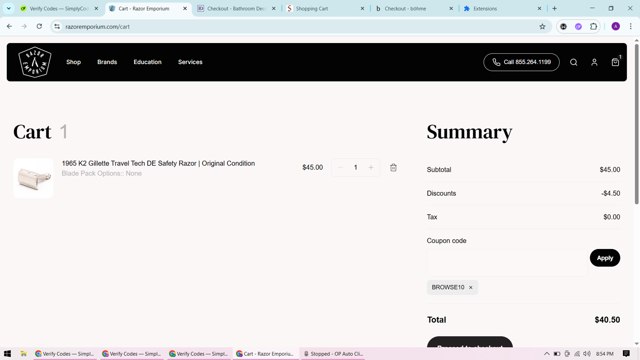The height and width of the screenshot is (360, 640).
Task: Click the dark round extension icon
Action: [563, 27]
